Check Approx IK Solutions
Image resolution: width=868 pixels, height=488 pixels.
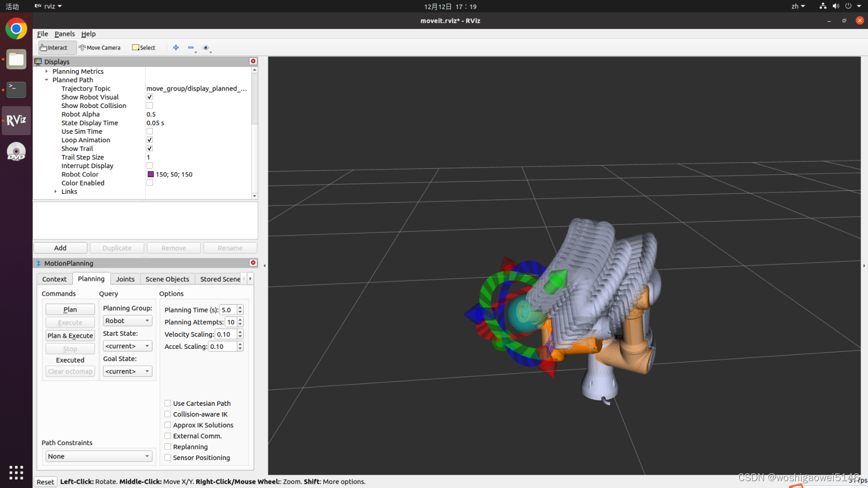[168, 425]
